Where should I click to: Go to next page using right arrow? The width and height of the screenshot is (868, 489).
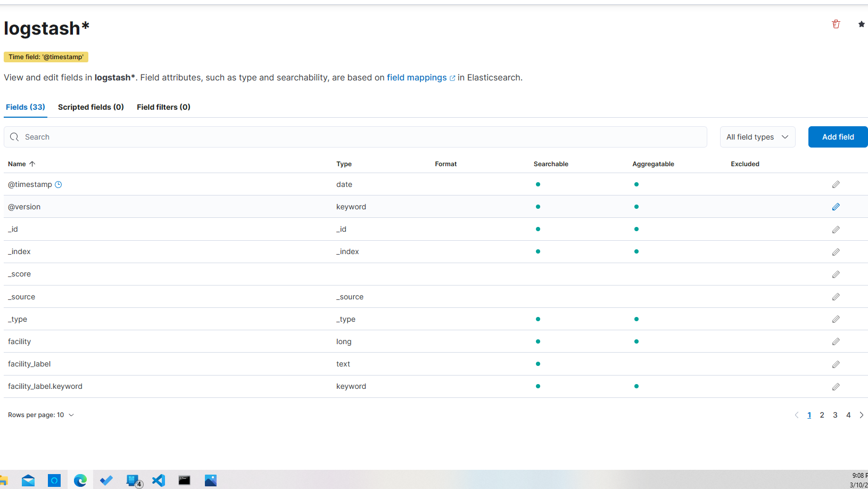pyautogui.click(x=861, y=415)
